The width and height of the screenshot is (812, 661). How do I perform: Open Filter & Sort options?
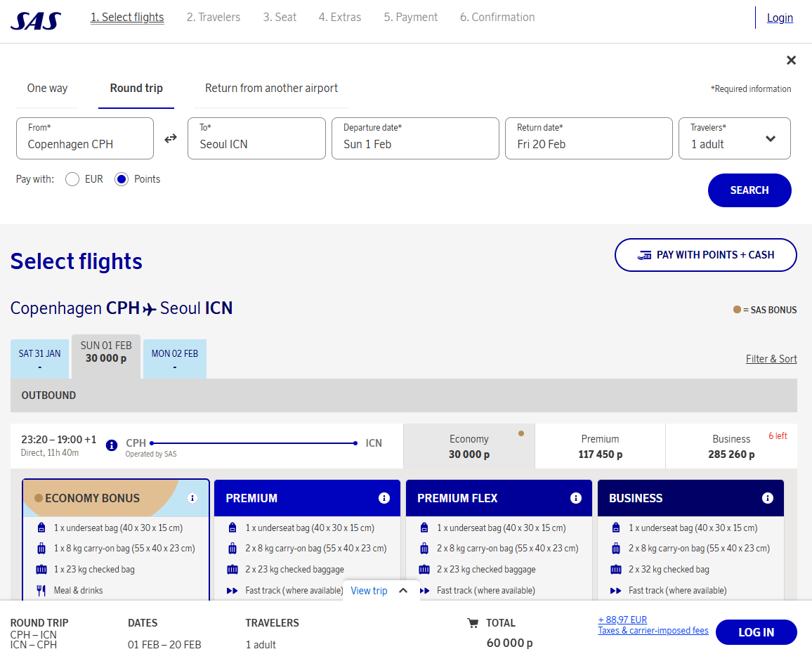tap(771, 359)
